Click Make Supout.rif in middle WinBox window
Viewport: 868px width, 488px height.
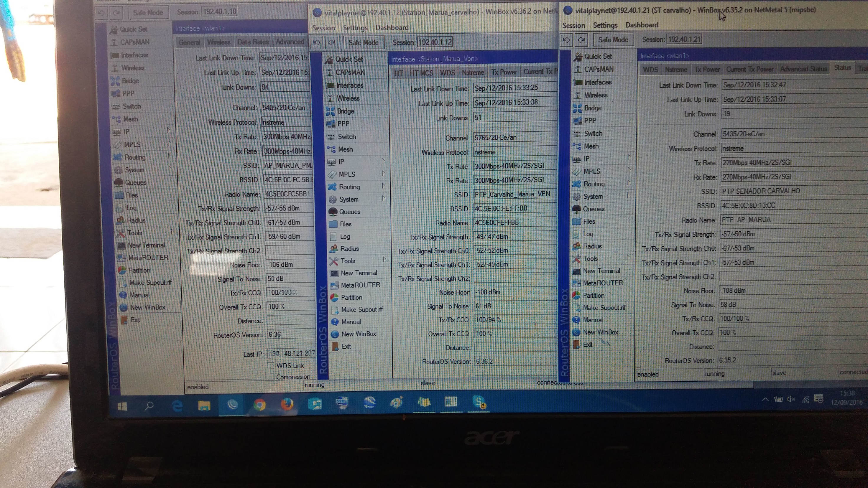coord(358,309)
